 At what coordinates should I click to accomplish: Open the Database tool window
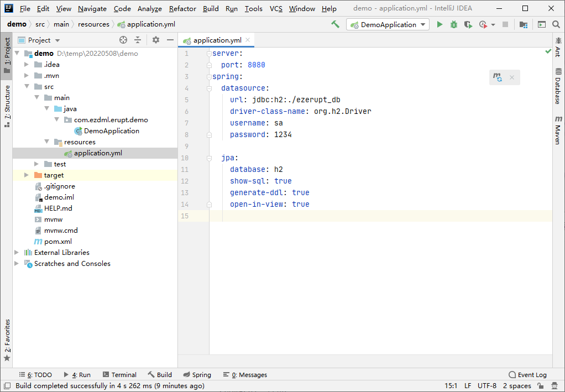pos(558,86)
